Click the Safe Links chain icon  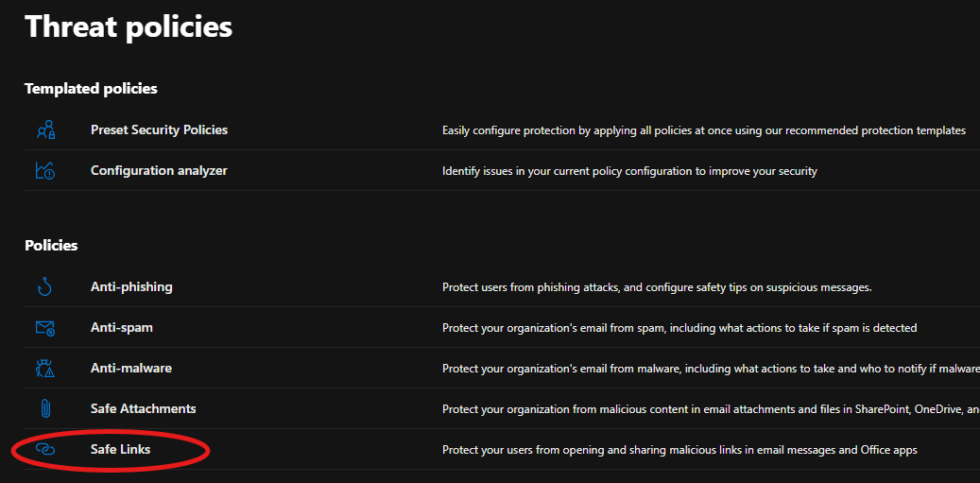[45, 450]
